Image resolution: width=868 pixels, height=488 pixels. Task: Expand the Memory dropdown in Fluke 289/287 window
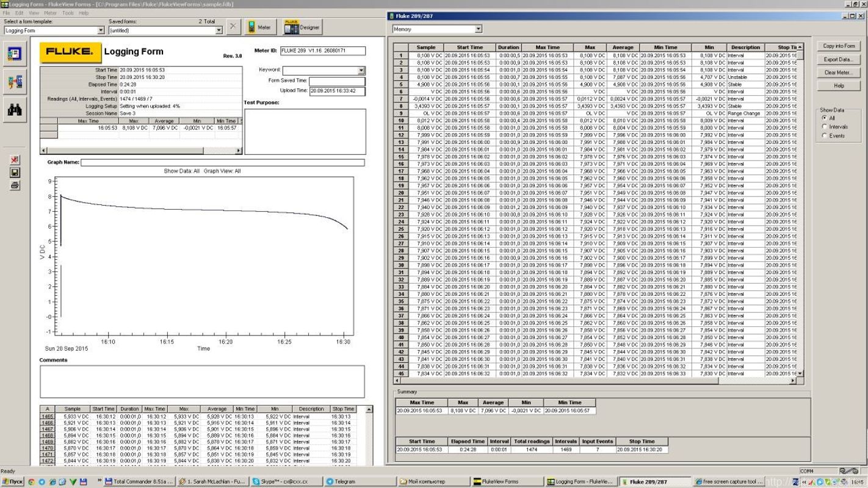tap(478, 29)
